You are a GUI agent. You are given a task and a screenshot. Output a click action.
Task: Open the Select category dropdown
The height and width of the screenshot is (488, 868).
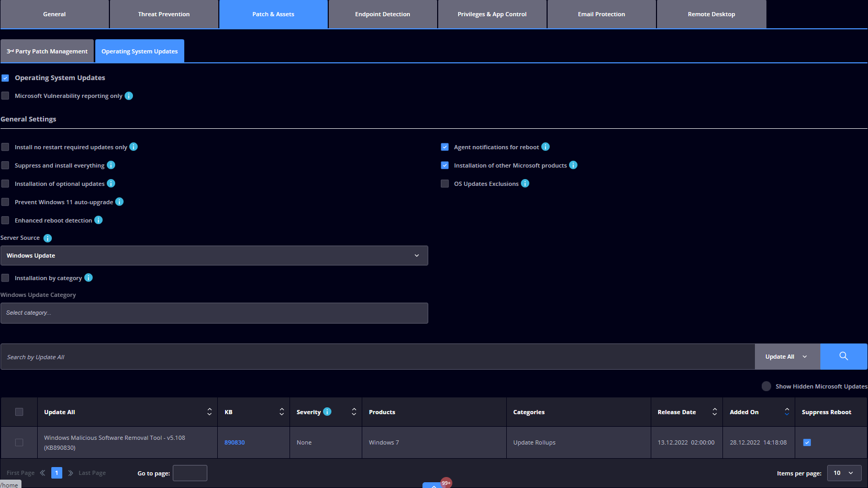coord(214,313)
